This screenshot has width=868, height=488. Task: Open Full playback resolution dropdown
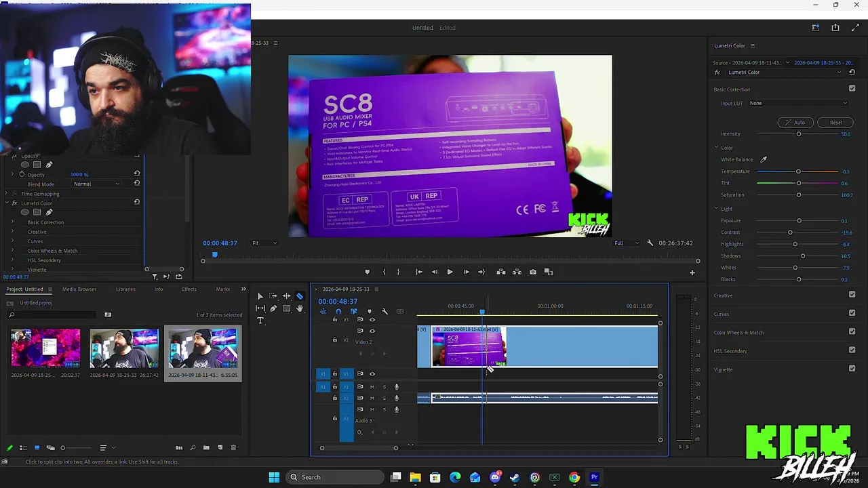(626, 243)
